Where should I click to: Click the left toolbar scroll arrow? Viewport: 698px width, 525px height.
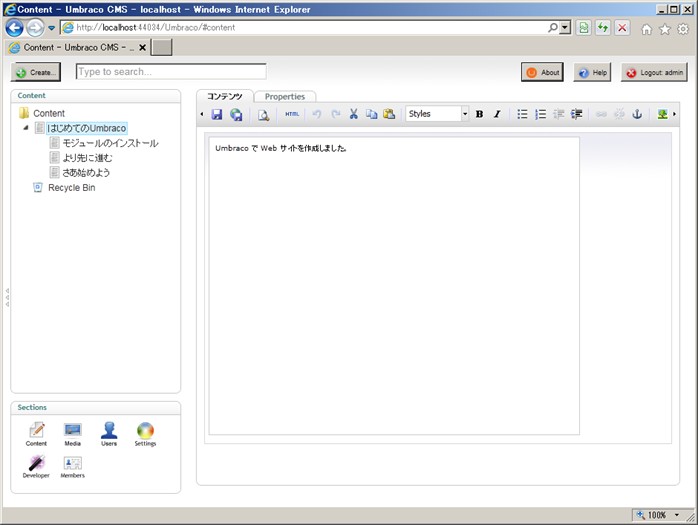(202, 114)
